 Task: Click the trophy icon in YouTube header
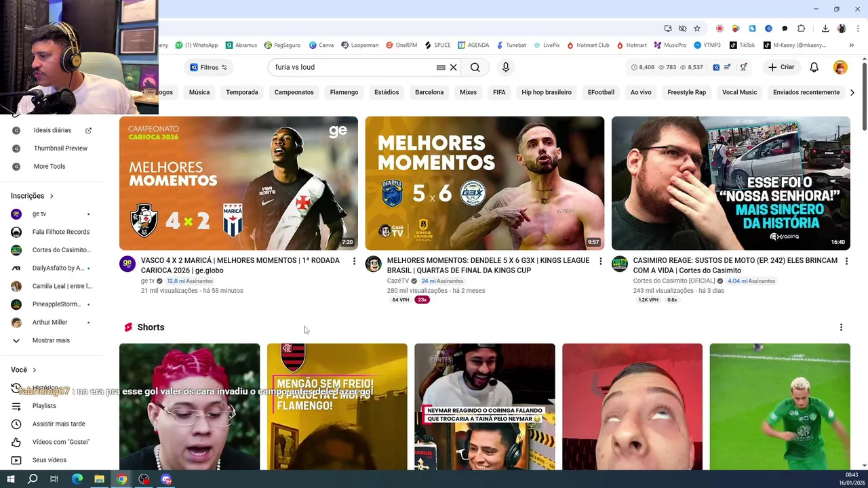pyautogui.click(x=743, y=67)
